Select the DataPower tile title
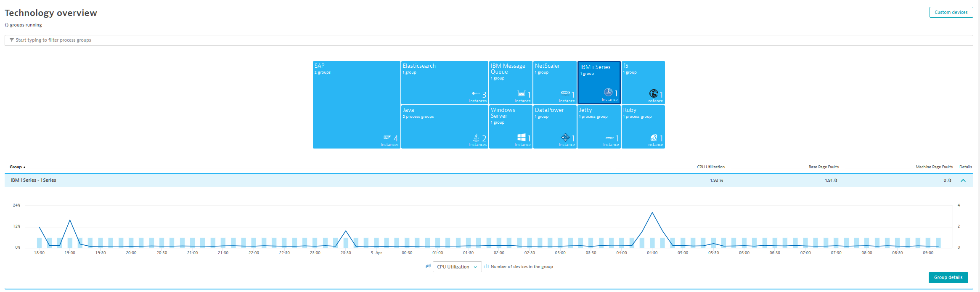 [x=549, y=110]
